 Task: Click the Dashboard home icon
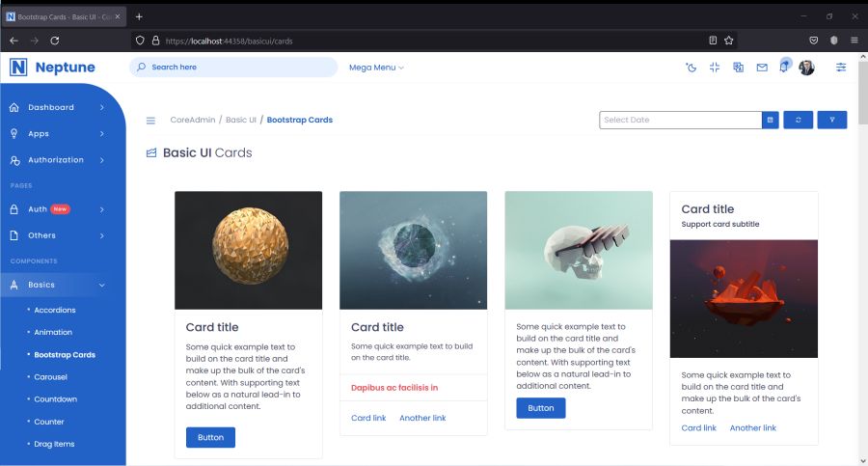pos(14,107)
